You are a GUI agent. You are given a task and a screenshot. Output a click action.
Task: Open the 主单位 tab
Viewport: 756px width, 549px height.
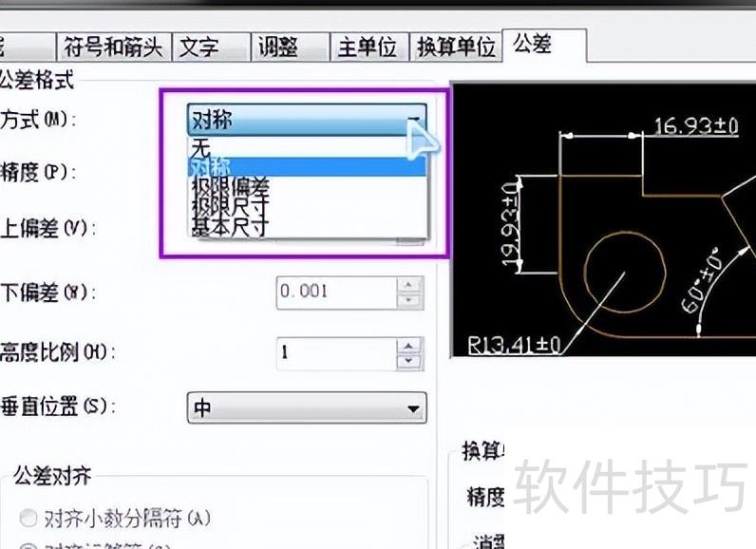coord(369,47)
